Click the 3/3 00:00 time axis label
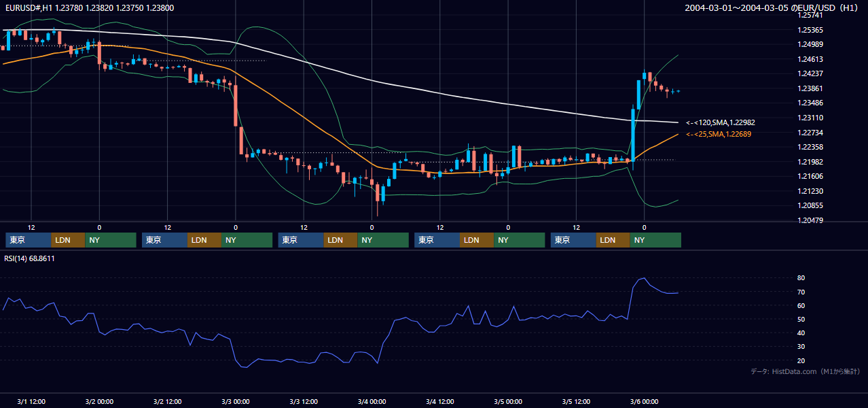This screenshot has width=868, height=408. pyautogui.click(x=236, y=401)
